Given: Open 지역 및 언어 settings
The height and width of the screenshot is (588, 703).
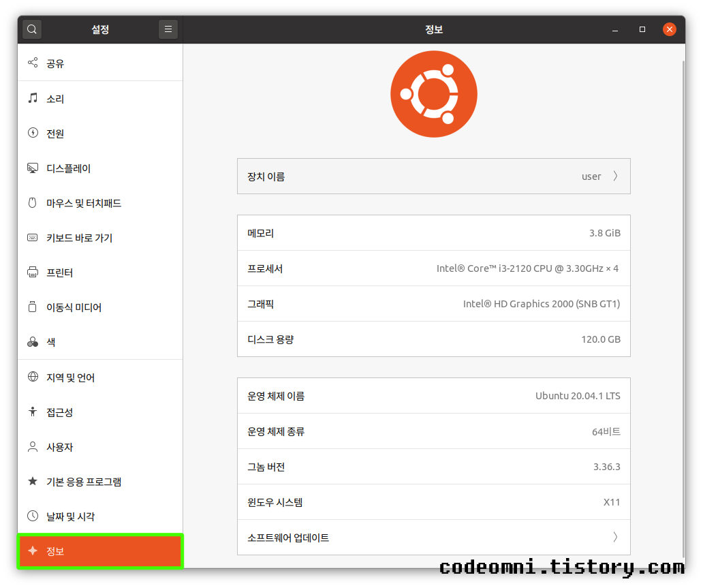Looking at the screenshot, I should tap(100, 377).
